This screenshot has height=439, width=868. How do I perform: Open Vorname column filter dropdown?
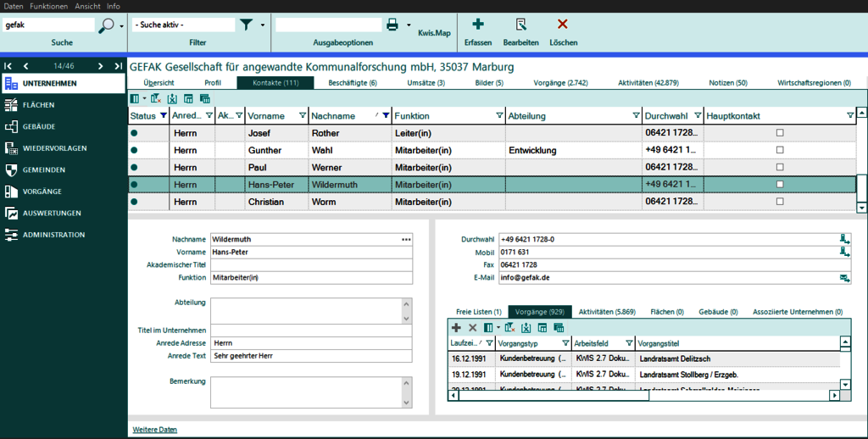pos(303,115)
